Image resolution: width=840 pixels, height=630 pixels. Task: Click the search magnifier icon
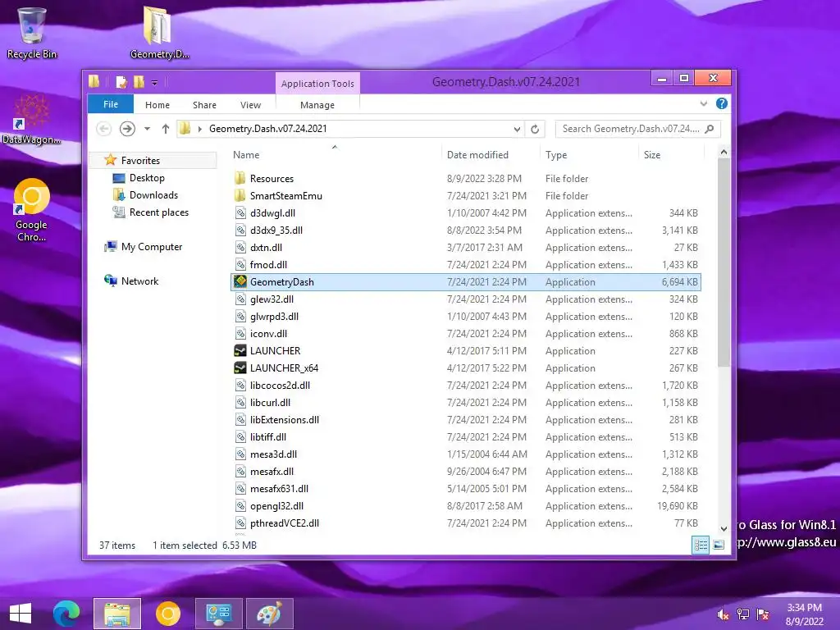coord(710,129)
